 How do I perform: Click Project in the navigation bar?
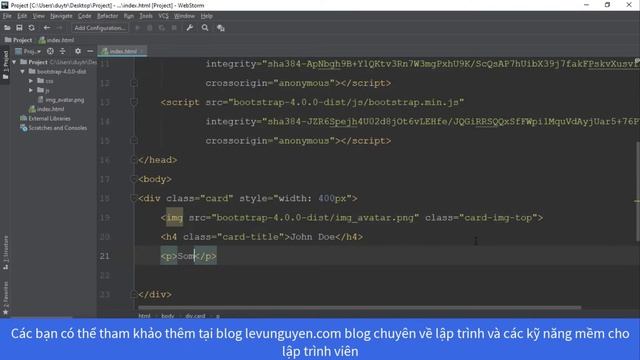[x=18, y=40]
